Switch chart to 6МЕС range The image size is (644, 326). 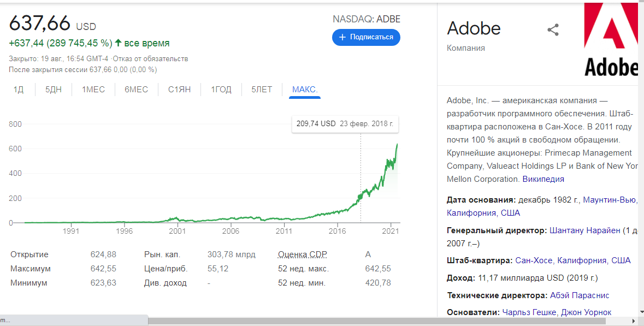[x=136, y=90]
